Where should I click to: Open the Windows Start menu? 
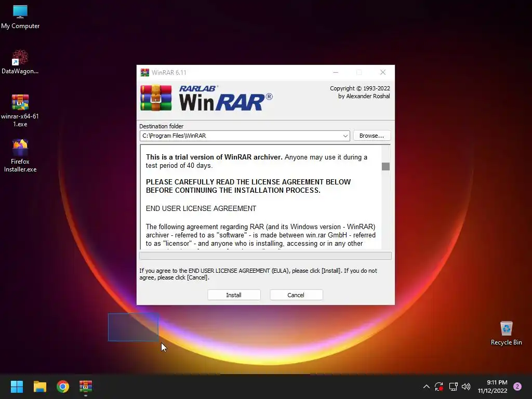[x=17, y=387]
